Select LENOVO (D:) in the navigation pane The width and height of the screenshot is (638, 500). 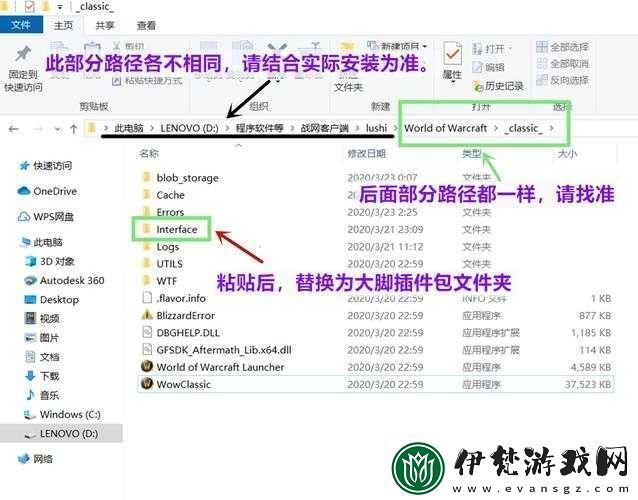[x=61, y=433]
